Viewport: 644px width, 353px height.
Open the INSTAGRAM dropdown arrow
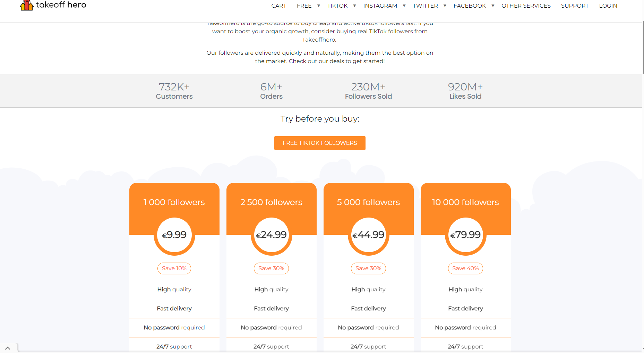coord(404,6)
